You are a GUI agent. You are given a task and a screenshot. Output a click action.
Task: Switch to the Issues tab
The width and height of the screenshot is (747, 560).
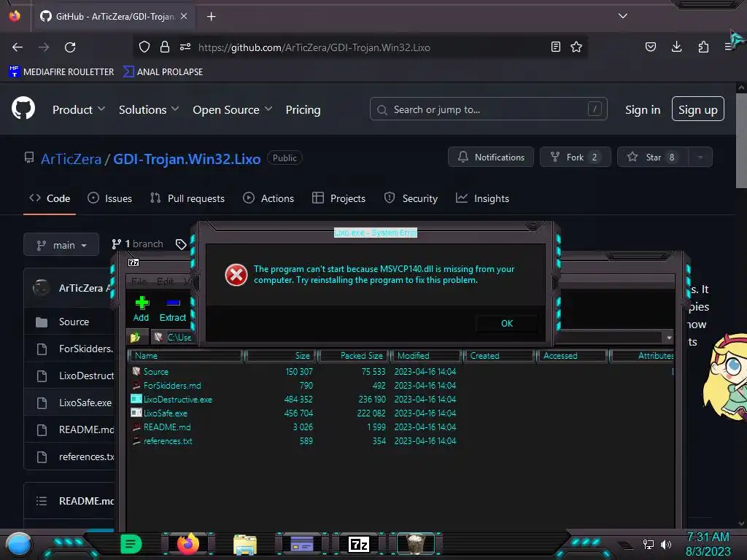click(x=109, y=198)
